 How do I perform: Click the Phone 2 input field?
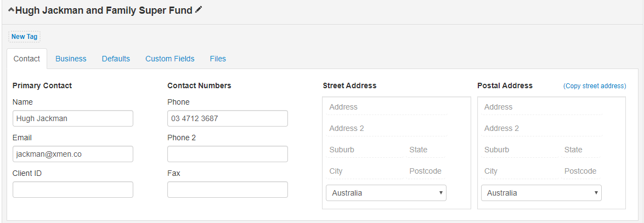pyautogui.click(x=228, y=154)
